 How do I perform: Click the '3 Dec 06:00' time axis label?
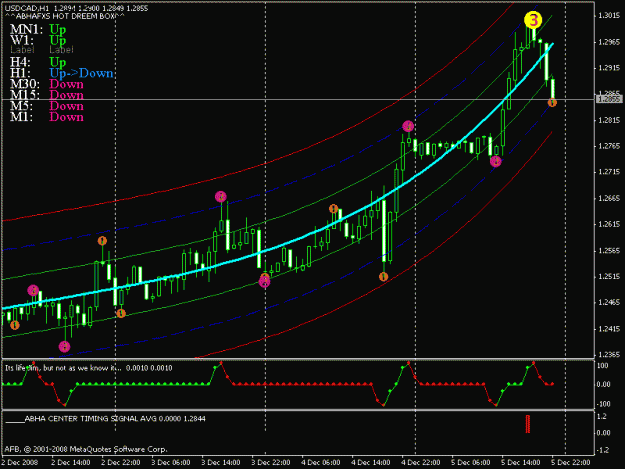[x=171, y=463]
